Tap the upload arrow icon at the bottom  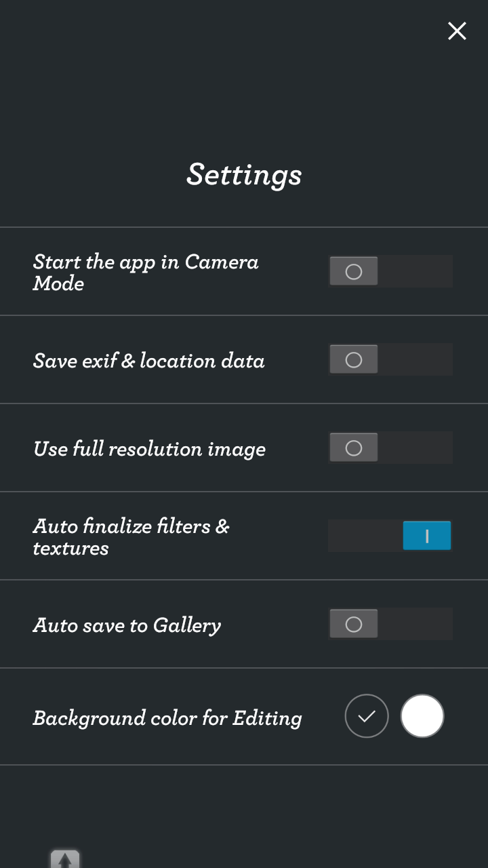coord(65,859)
